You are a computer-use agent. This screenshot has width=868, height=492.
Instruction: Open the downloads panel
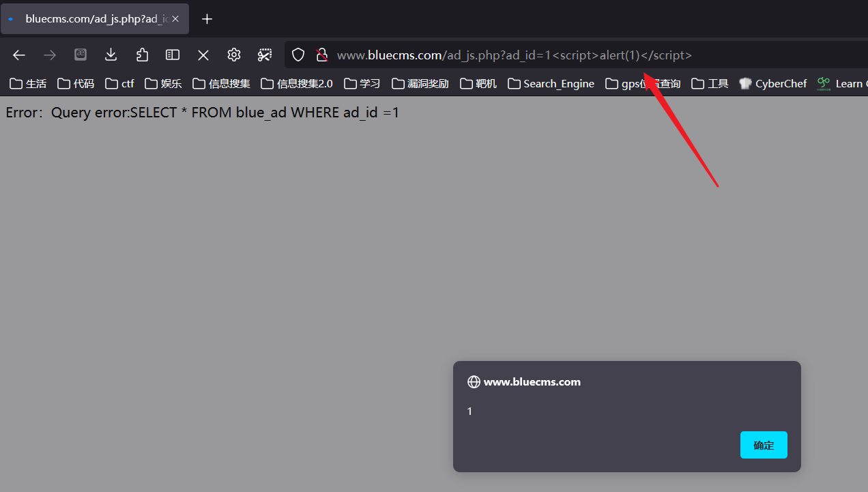click(111, 55)
